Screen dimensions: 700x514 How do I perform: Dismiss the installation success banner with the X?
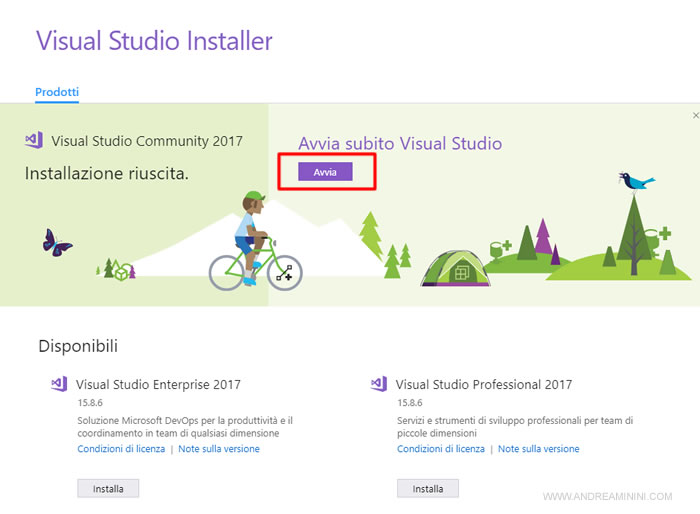tap(695, 116)
